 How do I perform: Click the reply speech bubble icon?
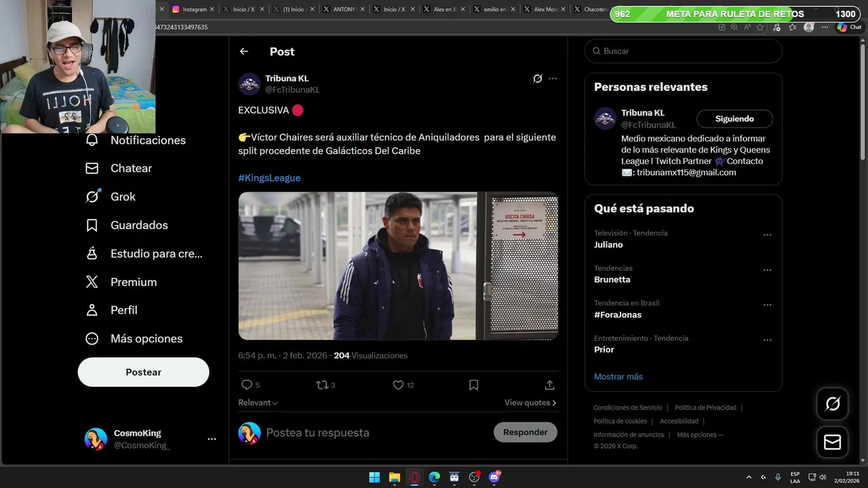point(247,385)
